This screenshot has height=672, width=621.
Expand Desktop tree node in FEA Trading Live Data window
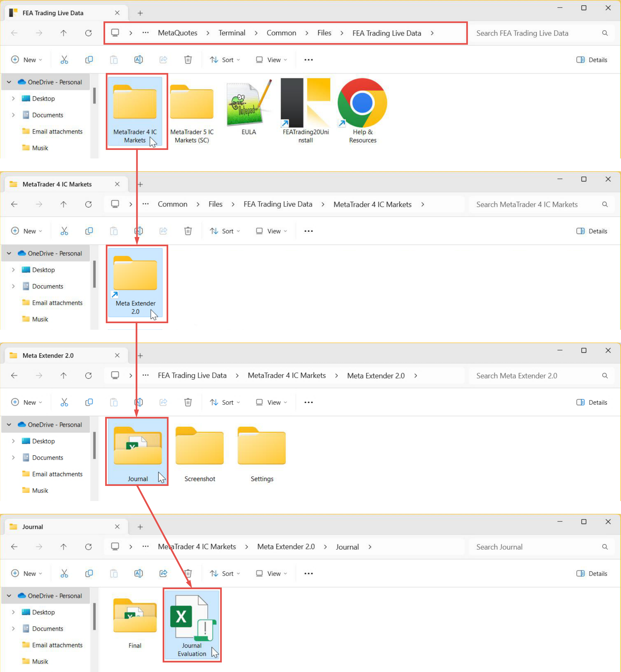tap(13, 99)
